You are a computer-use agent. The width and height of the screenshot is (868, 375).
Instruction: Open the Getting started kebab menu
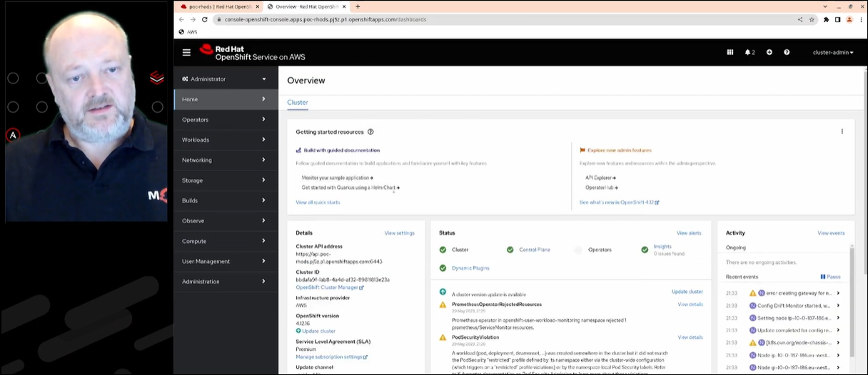click(x=842, y=132)
